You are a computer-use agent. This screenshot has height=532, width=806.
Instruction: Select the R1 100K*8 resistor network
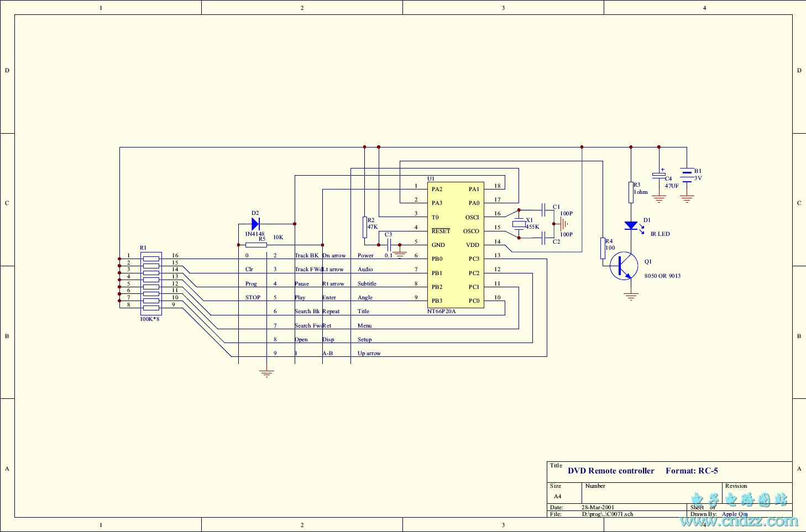151,283
